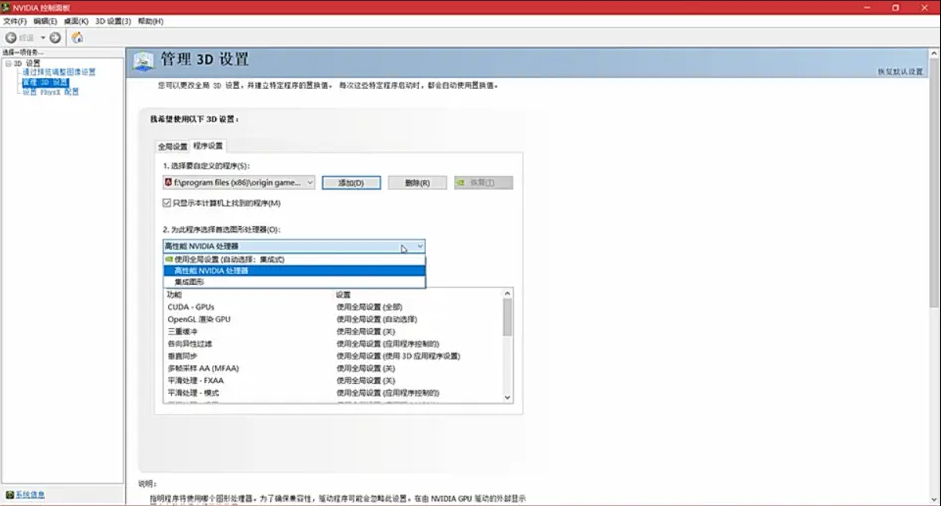Viewport: 941px width, 506px height.
Task: Open the 3D 设置(3) menu
Action: [113, 21]
